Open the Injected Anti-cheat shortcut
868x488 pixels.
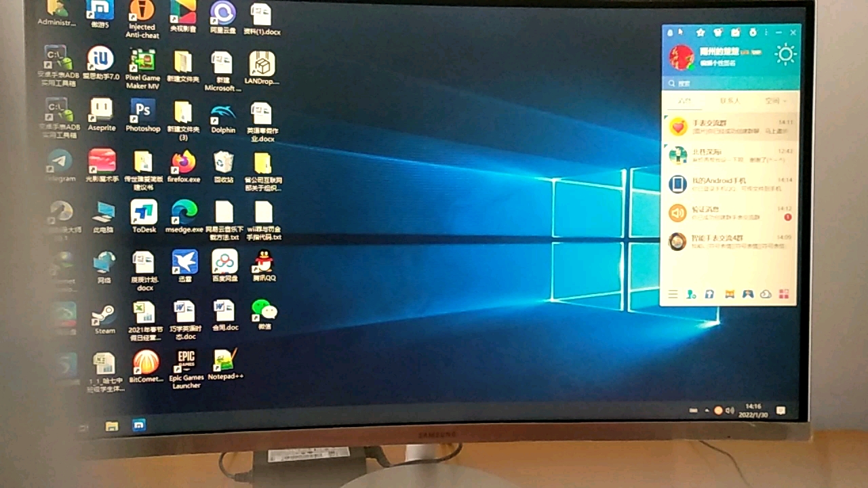coord(142,19)
